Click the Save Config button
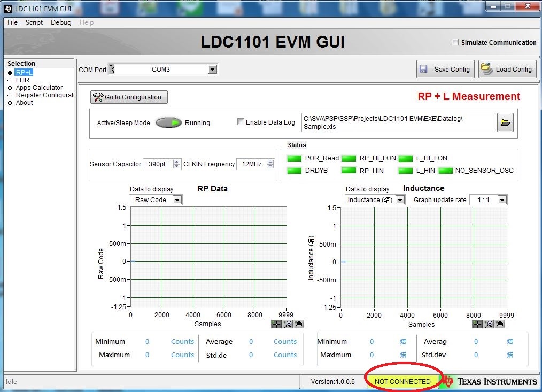This screenshot has height=392, width=542. (445, 69)
